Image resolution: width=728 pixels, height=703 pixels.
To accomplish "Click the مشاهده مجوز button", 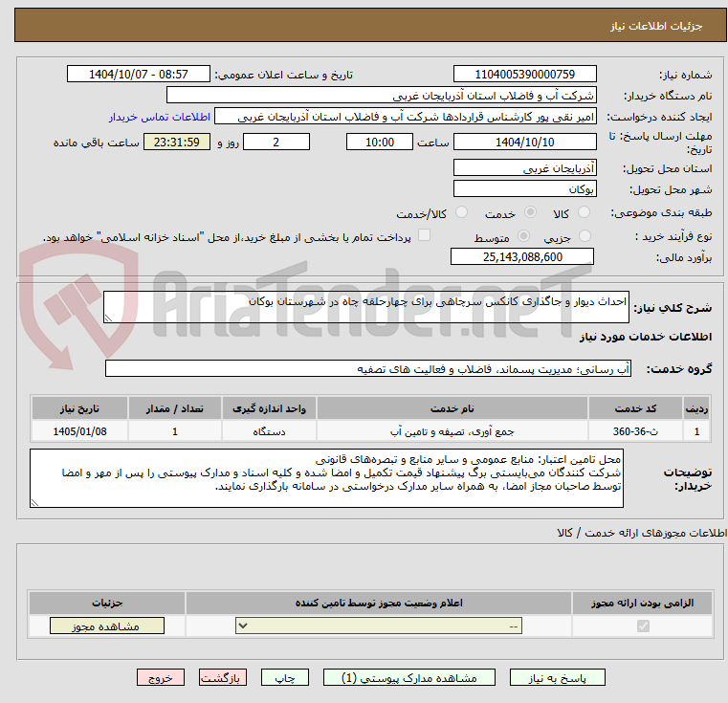I will tap(107, 626).
